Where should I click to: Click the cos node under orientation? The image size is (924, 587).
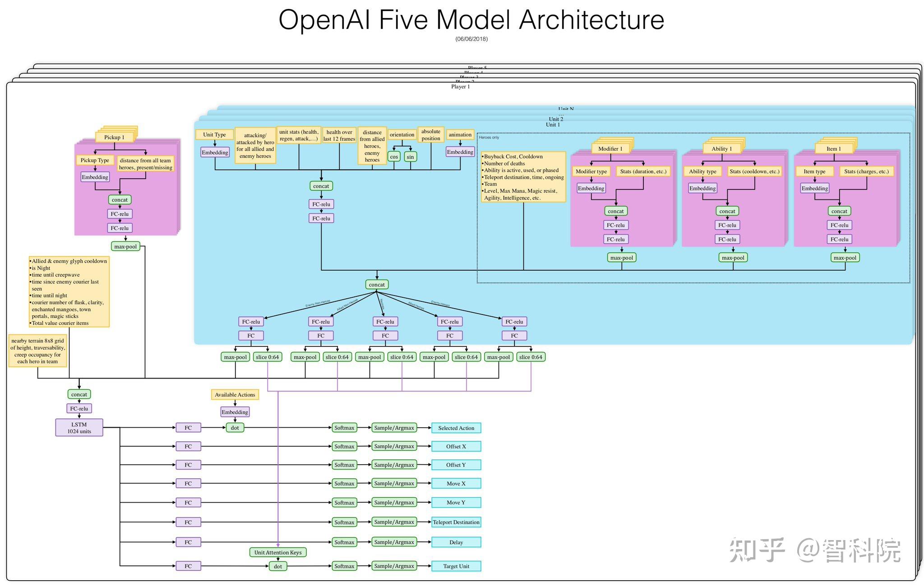point(393,156)
